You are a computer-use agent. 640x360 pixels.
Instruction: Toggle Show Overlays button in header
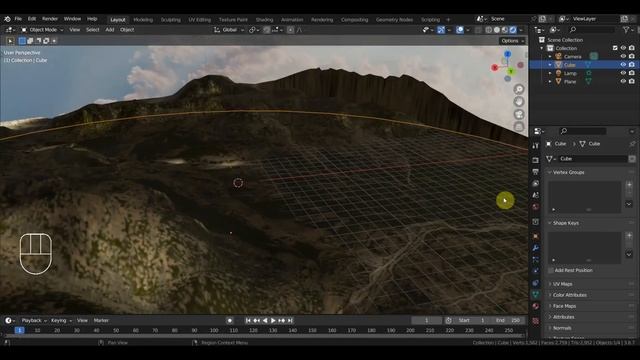pos(460,30)
